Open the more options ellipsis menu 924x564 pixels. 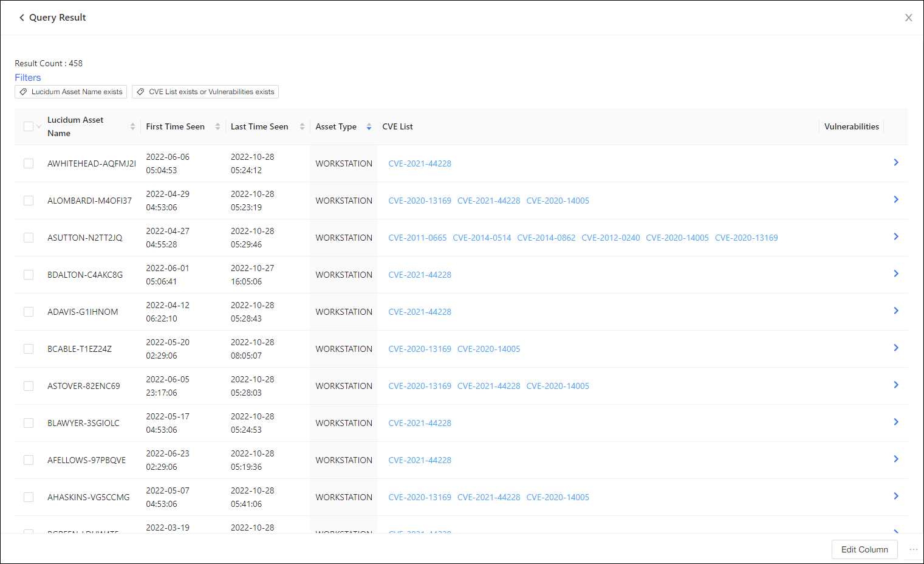913,549
